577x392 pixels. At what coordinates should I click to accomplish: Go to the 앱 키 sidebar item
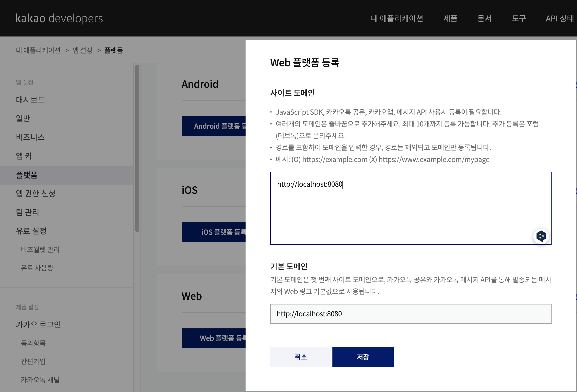(x=24, y=156)
